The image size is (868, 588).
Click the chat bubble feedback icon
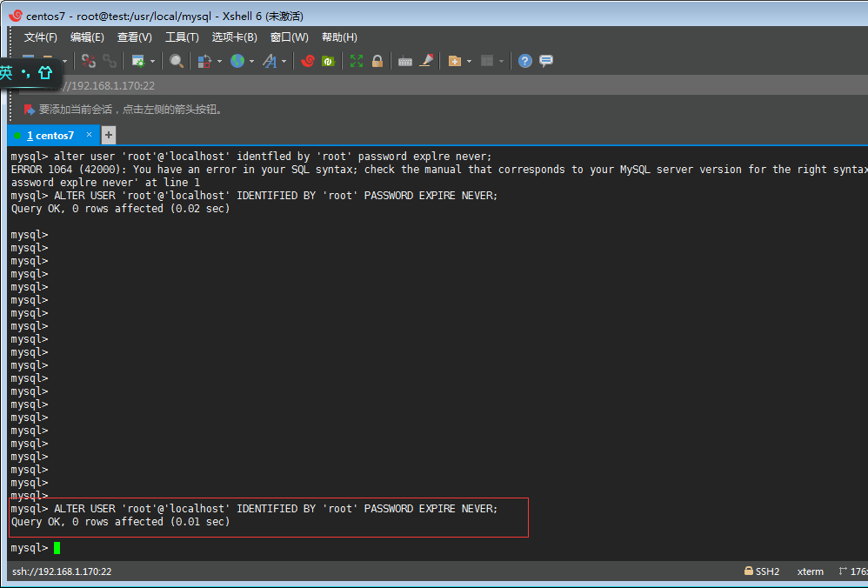pyautogui.click(x=546, y=61)
